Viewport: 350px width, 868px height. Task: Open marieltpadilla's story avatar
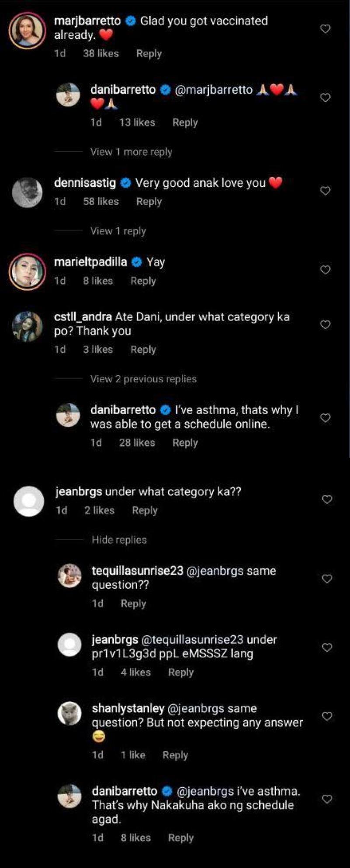(27, 271)
